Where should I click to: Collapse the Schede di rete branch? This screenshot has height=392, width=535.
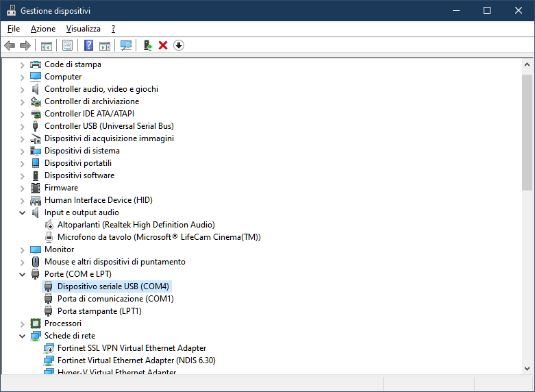click(x=22, y=336)
